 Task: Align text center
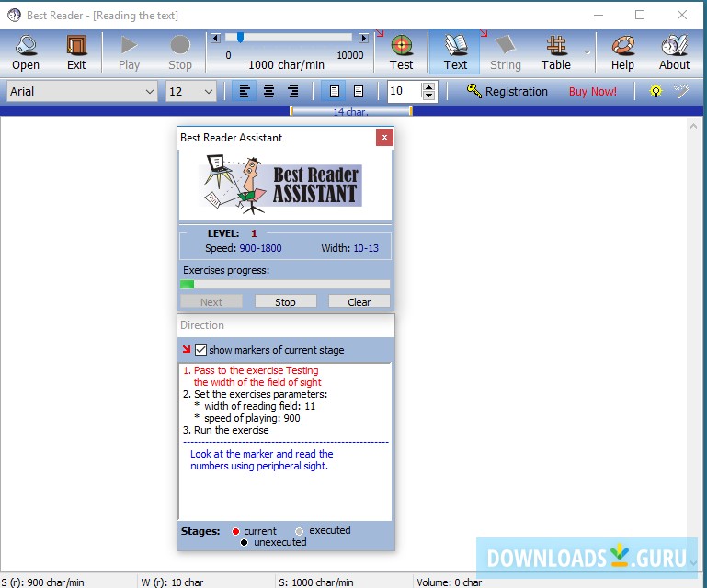tap(268, 92)
